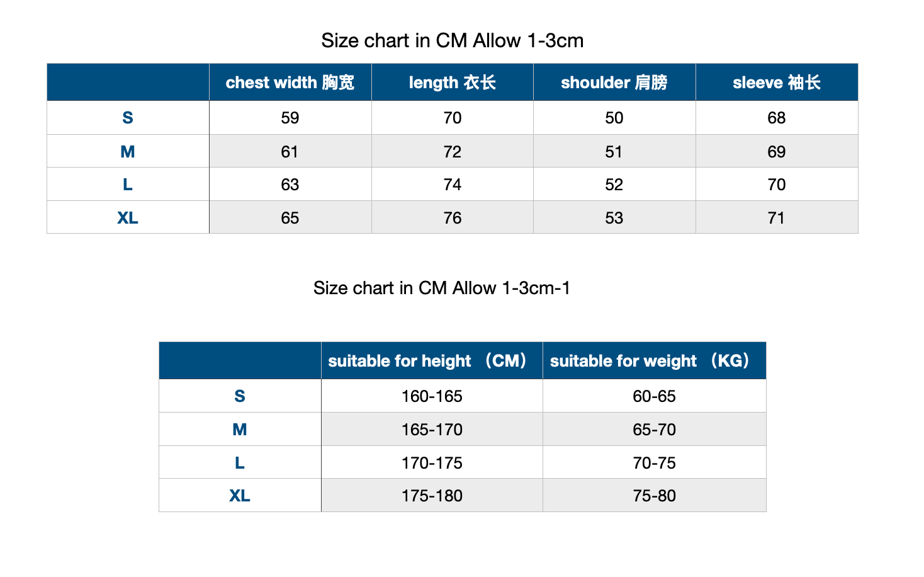
Task: Click the 'Size chart in CM Allow 1-3cm-1' title
Action: click(x=442, y=288)
